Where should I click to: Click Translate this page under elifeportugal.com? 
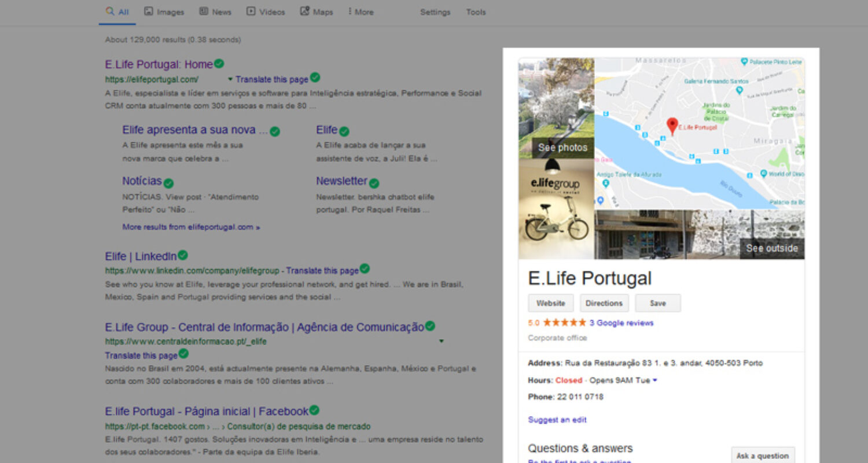[272, 79]
